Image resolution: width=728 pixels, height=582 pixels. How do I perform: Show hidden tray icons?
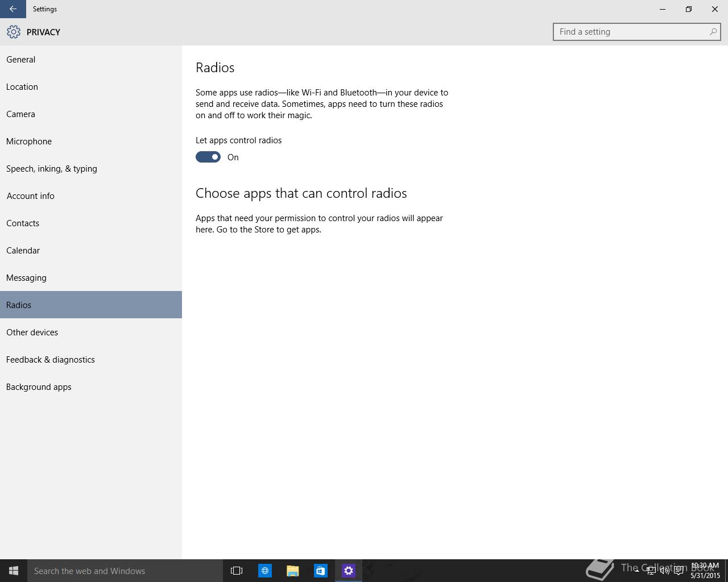coord(637,571)
